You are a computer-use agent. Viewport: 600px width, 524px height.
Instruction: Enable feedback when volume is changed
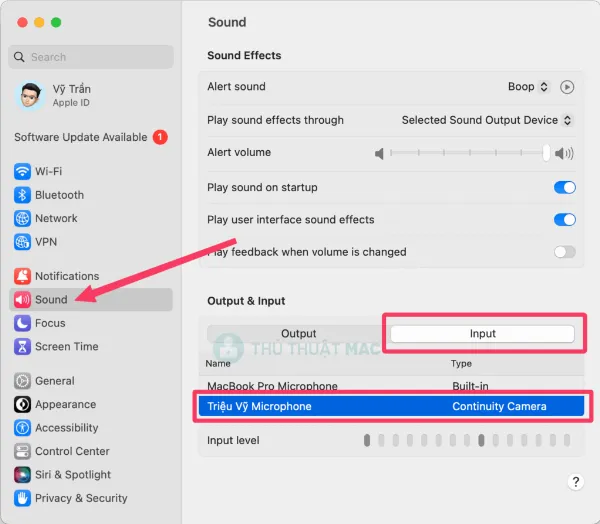pyautogui.click(x=564, y=252)
